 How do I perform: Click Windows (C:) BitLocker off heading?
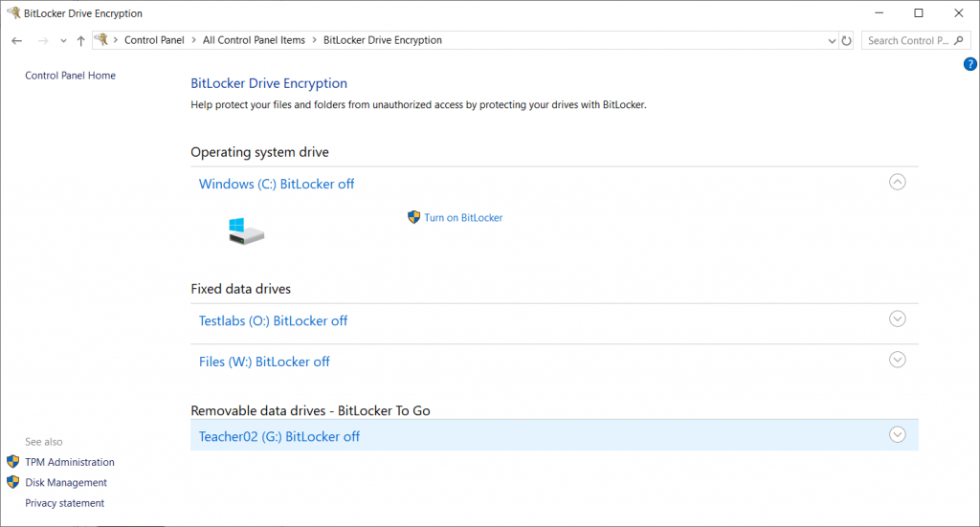[277, 185]
